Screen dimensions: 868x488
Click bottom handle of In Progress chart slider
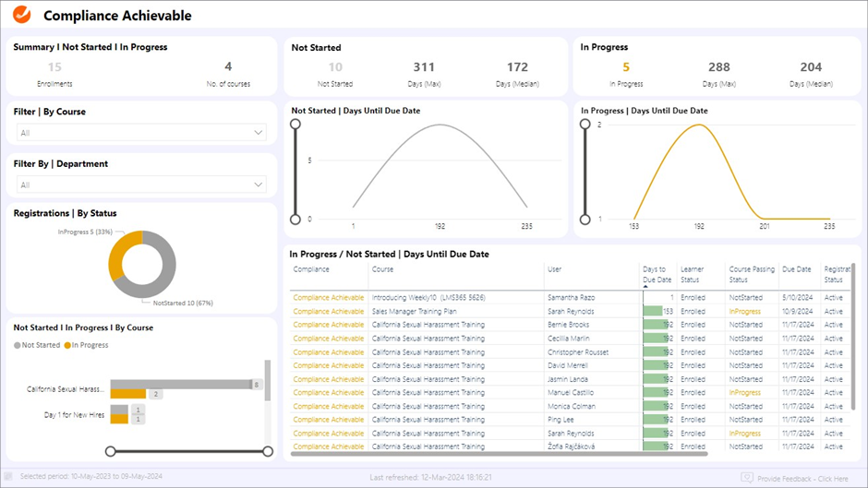(585, 220)
